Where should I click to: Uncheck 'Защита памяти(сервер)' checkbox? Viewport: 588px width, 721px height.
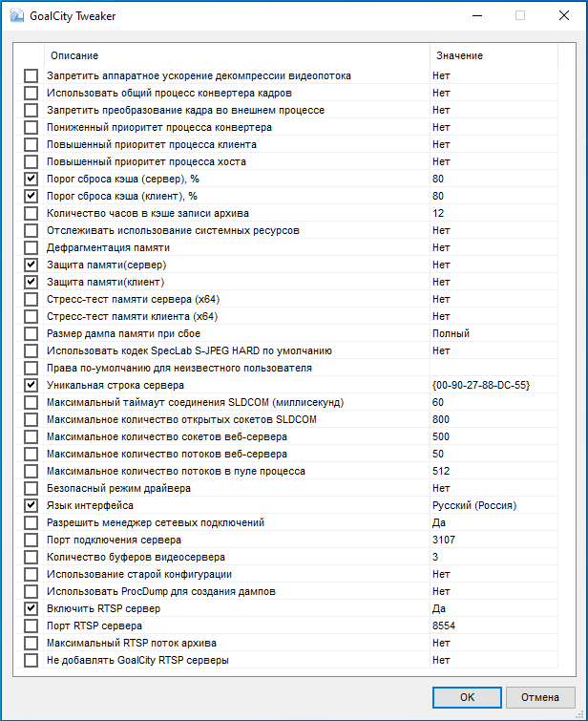[31, 265]
